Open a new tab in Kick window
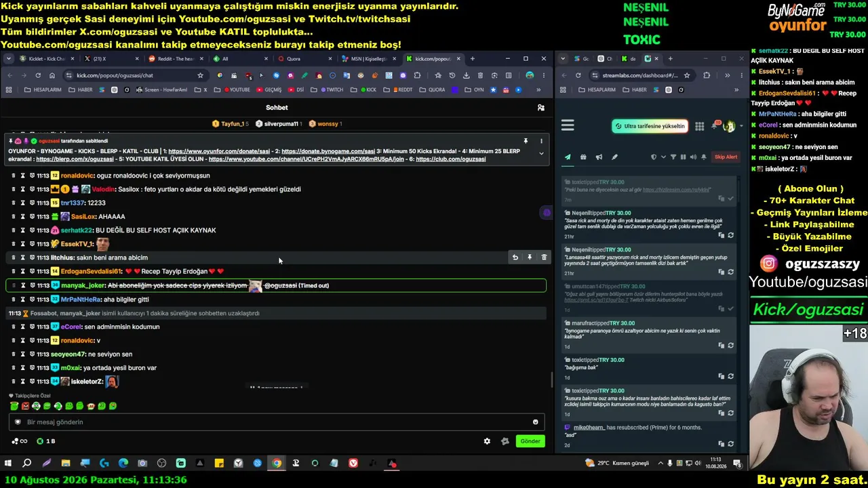The height and width of the screenshot is (488, 868). pyautogui.click(x=473, y=59)
